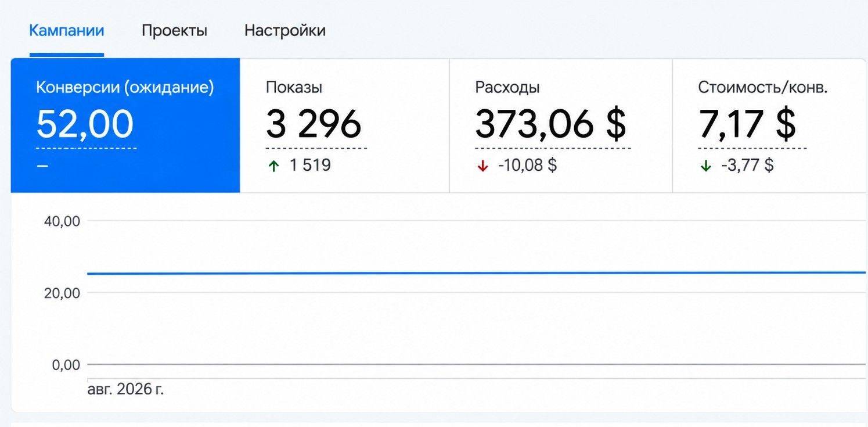Click the blue conversions line in chart

point(476,272)
